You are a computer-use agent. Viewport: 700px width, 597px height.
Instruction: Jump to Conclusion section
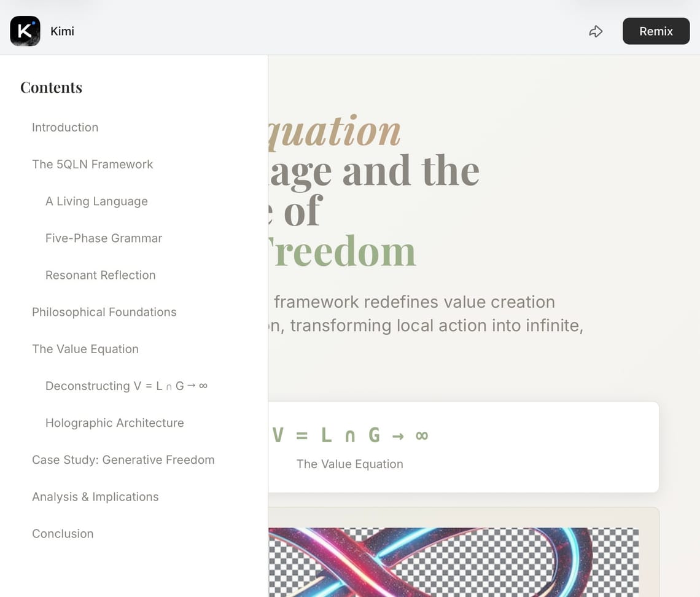(x=63, y=533)
